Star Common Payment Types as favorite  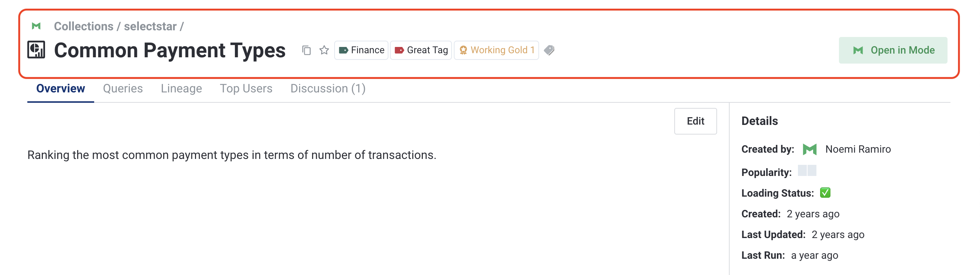pyautogui.click(x=324, y=50)
